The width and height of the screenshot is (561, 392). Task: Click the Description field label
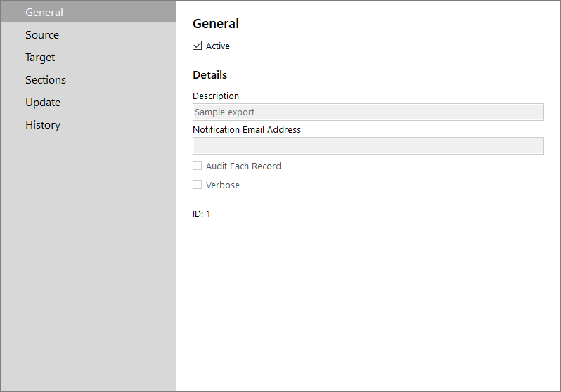point(216,96)
